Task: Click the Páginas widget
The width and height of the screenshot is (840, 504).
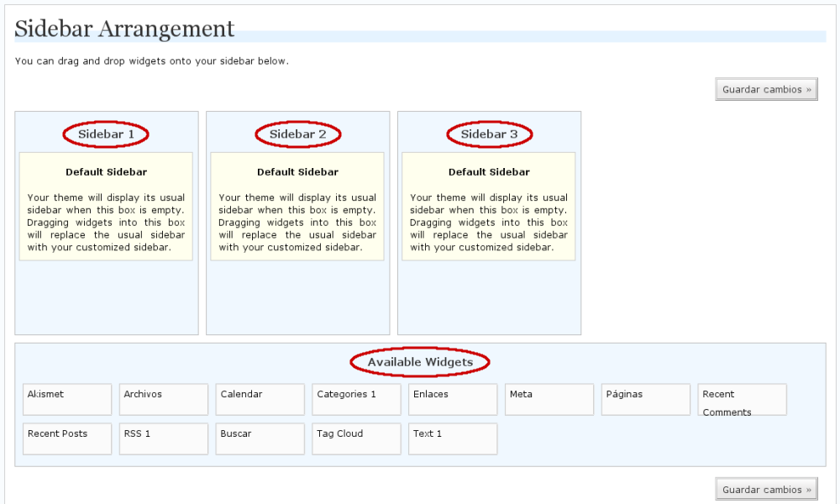Action: coord(646,399)
